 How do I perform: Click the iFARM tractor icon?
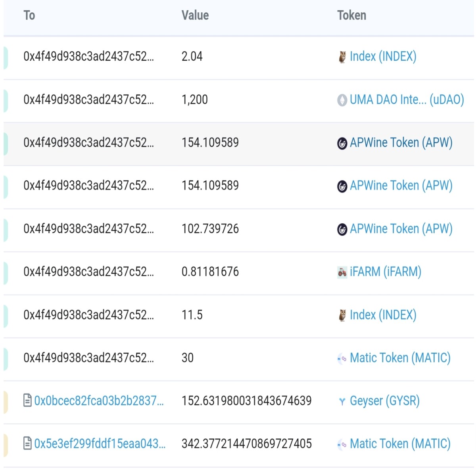pos(342,272)
